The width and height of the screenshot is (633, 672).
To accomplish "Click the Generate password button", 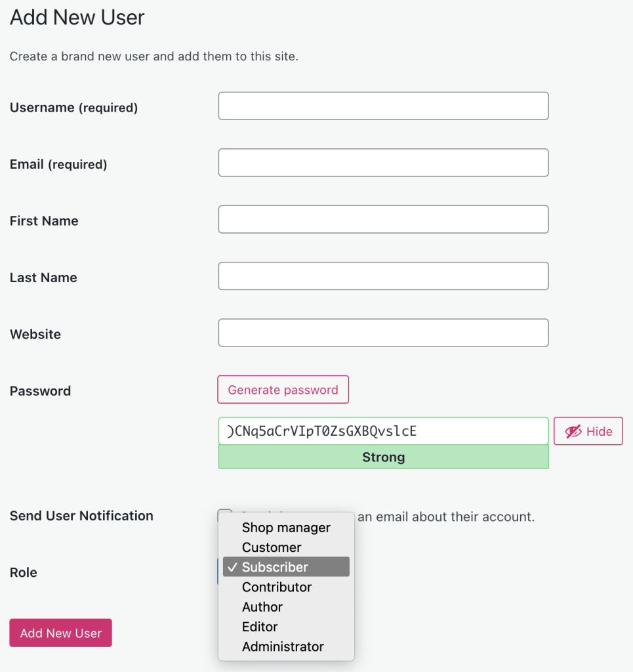I will [283, 390].
